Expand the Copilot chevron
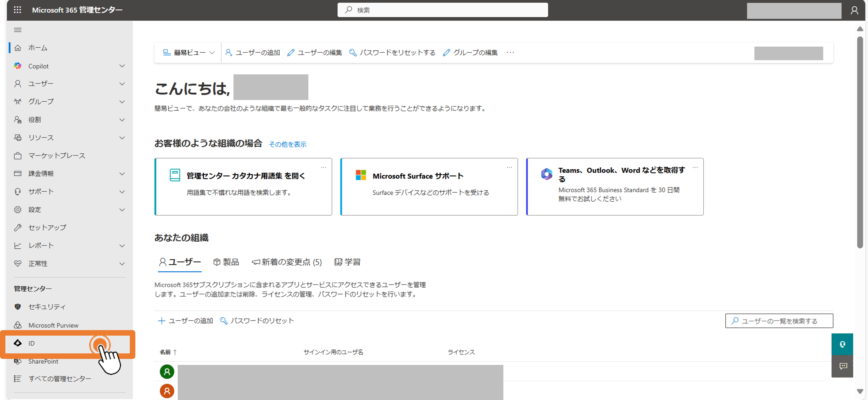This screenshot has width=868, height=400. coord(122,66)
